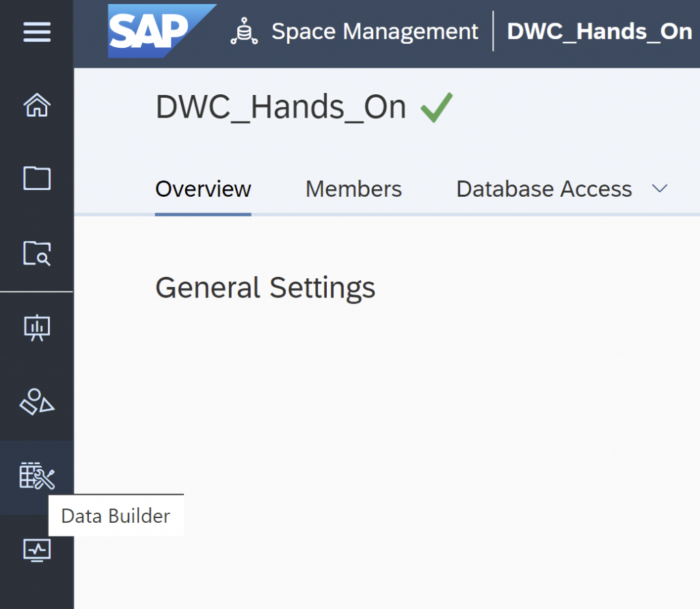Open the Repository folder icon in sidebar
700x609 pixels.
[x=37, y=178]
